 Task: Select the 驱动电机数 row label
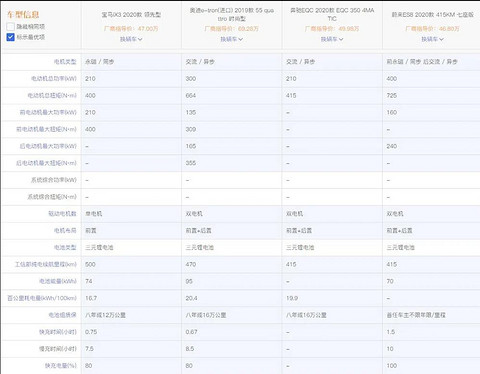[62, 214]
